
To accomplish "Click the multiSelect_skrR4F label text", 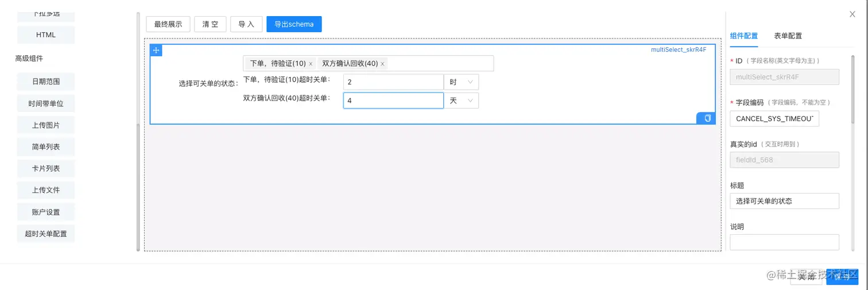I will (678, 50).
